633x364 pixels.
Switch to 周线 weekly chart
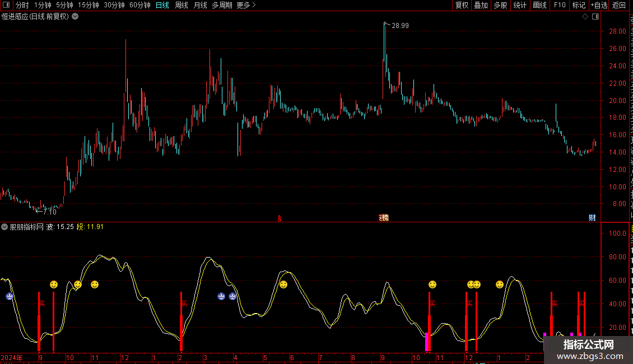click(181, 5)
